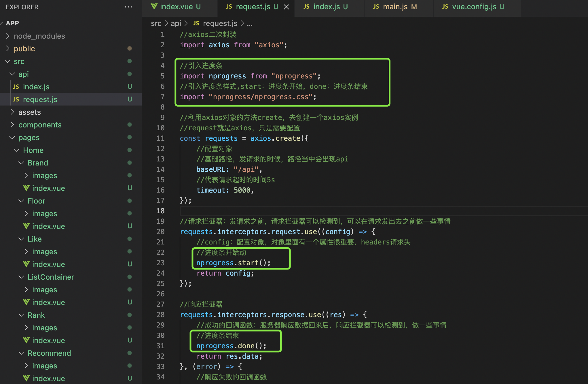Click the breadcrumb ellipsis after request.js
This screenshot has width=588, height=384.
pyautogui.click(x=250, y=24)
